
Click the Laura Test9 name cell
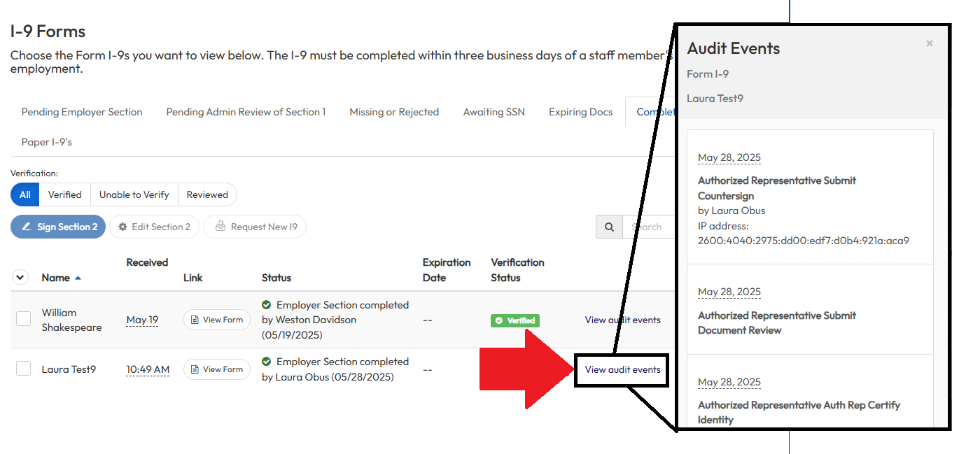pos(69,369)
